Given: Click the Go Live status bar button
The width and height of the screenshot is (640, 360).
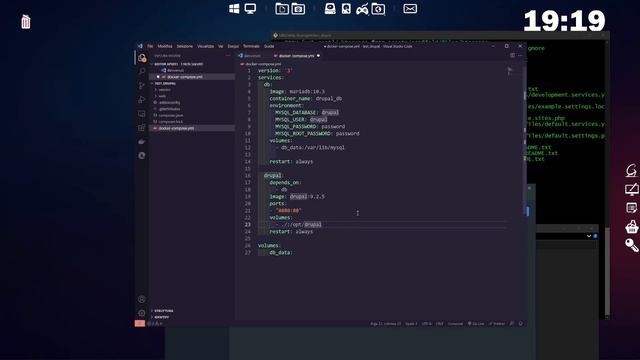Looking at the screenshot, I should click(476, 324).
